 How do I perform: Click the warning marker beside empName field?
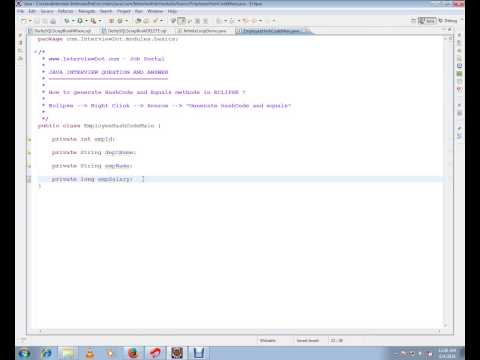29,166
